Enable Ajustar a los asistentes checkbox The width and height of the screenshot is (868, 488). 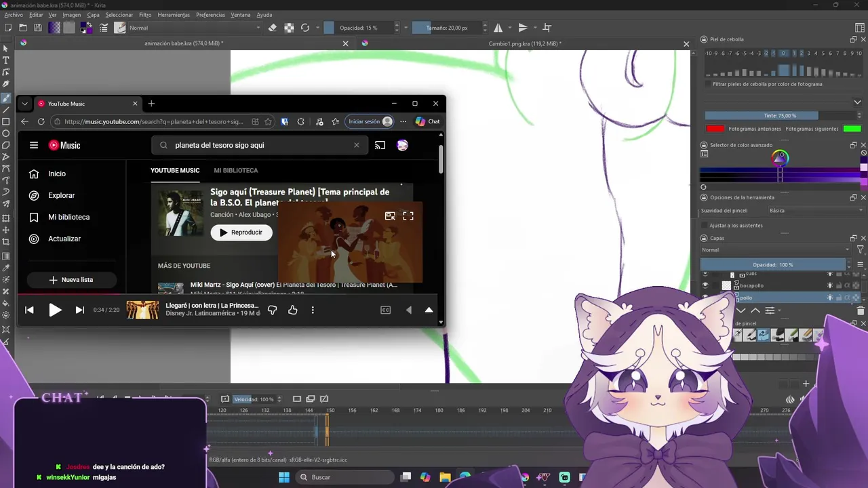tap(705, 225)
